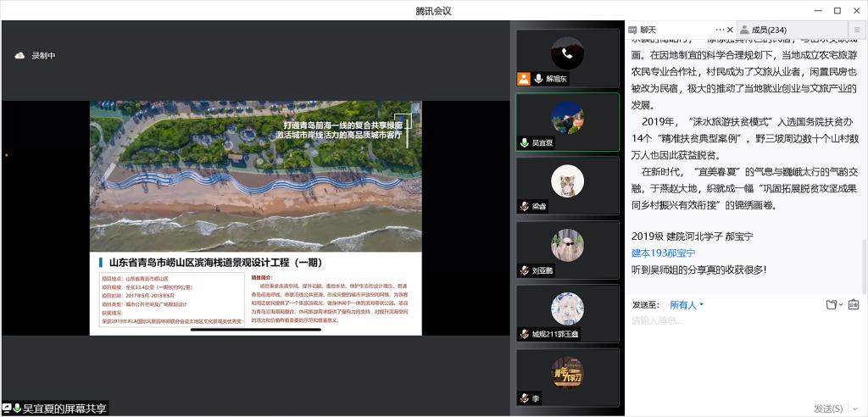Screen dimensions: 868x417
Task: Click 吴宜夏's green microphone icon
Action: (x=526, y=143)
